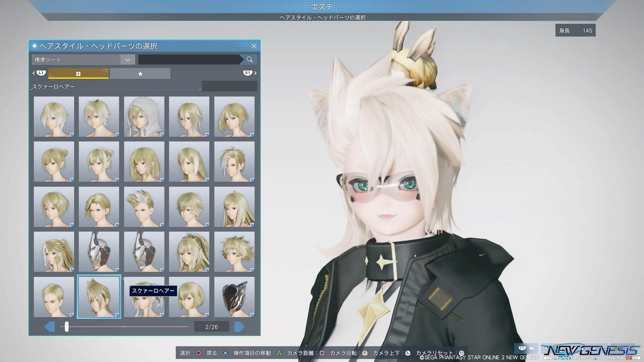Click the page slider handle

[x=67, y=326]
